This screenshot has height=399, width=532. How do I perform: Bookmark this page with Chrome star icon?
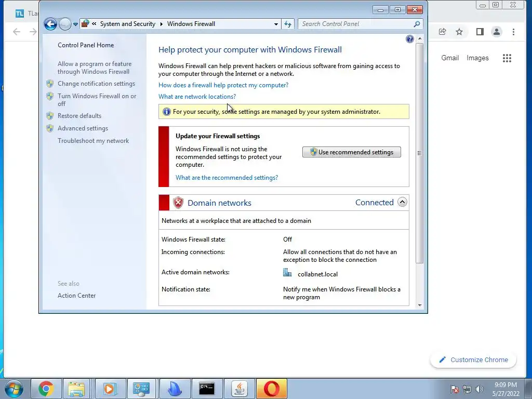pos(459,32)
